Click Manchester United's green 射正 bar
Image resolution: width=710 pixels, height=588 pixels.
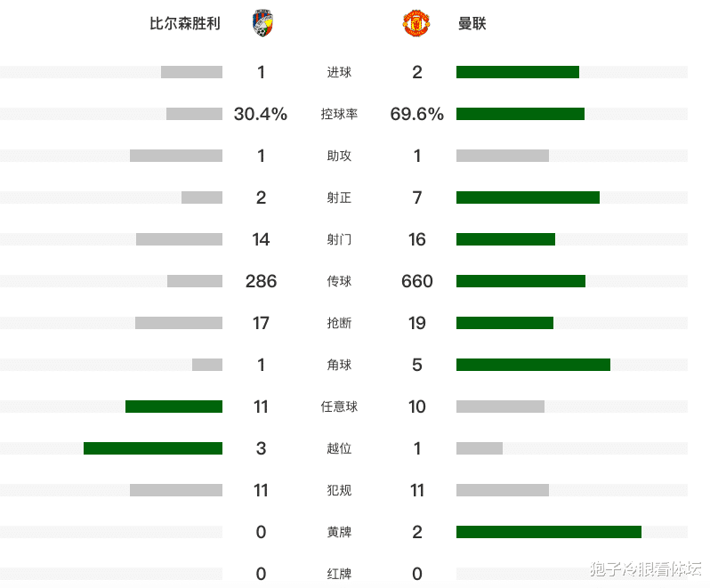click(528, 197)
